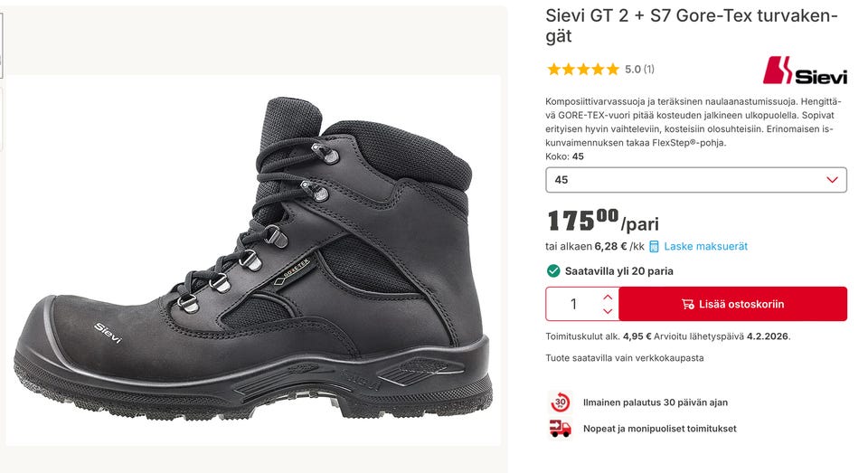The width and height of the screenshot is (868, 473).
Task: Click the Sievi brand logo
Action: 804,71
